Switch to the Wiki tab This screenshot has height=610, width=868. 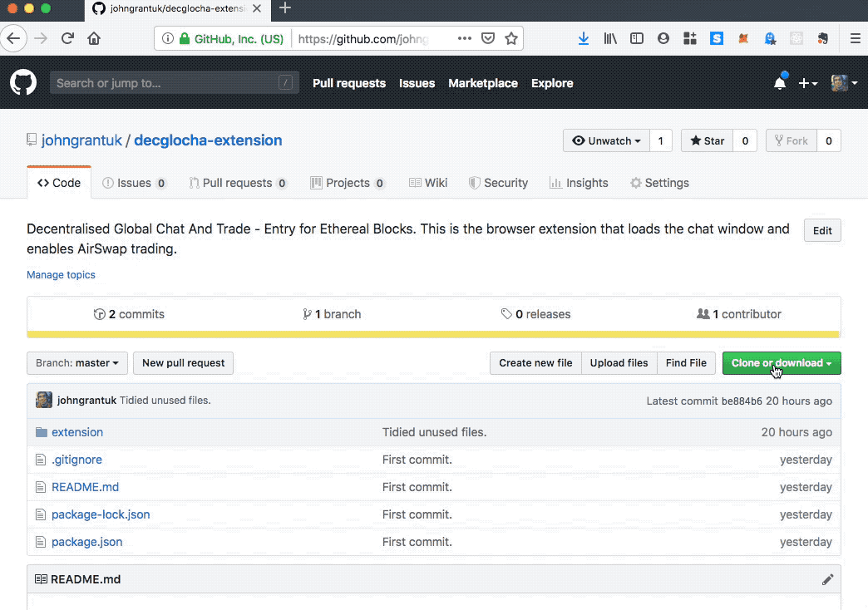coord(428,183)
